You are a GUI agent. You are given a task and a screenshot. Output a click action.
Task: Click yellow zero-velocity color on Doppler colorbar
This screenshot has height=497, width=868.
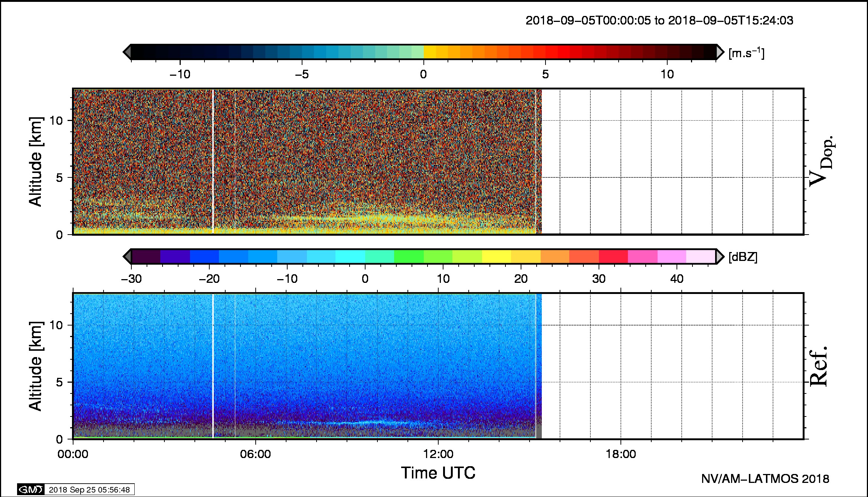(430, 52)
